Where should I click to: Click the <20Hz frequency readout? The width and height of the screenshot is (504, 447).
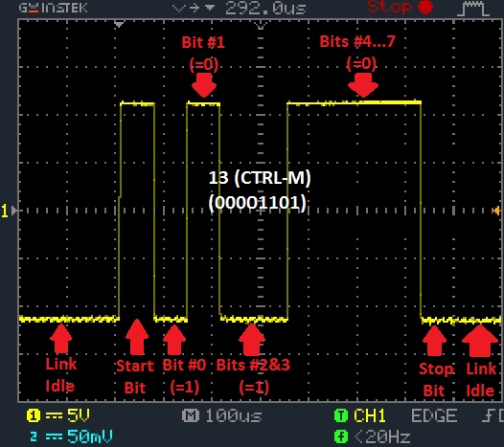(x=382, y=436)
